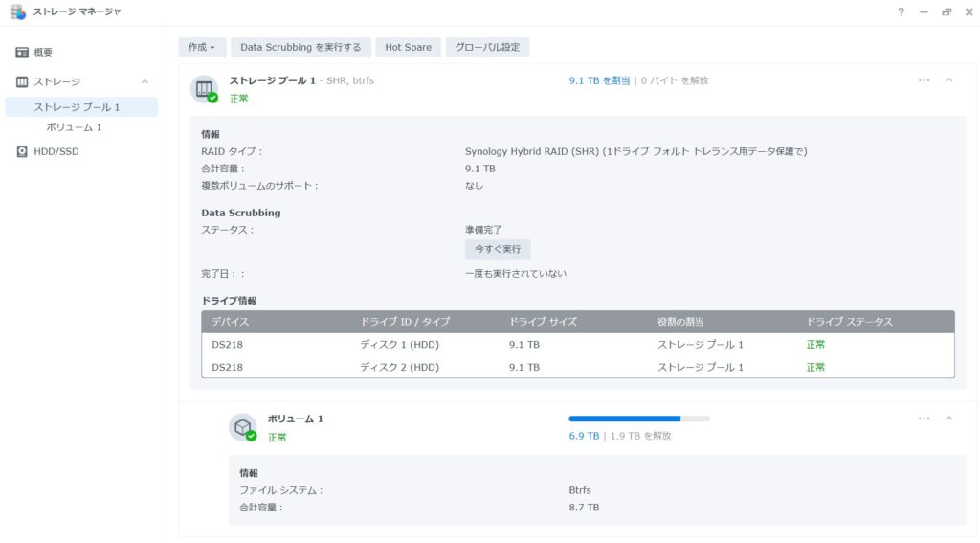This screenshot has height=543, width=980.
Task: Click the Data Scrubbing を実行する button
Action: point(301,47)
